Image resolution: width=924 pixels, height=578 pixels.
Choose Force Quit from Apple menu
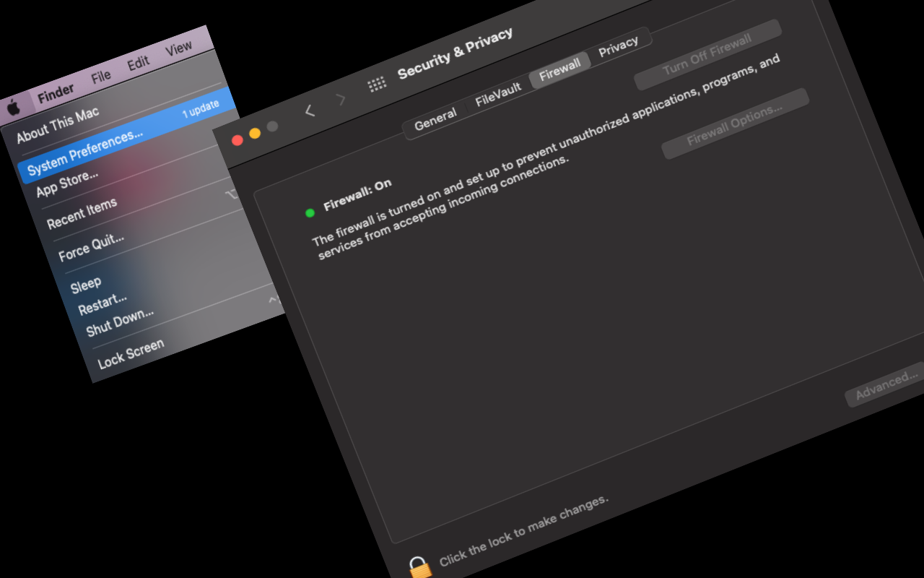point(91,246)
